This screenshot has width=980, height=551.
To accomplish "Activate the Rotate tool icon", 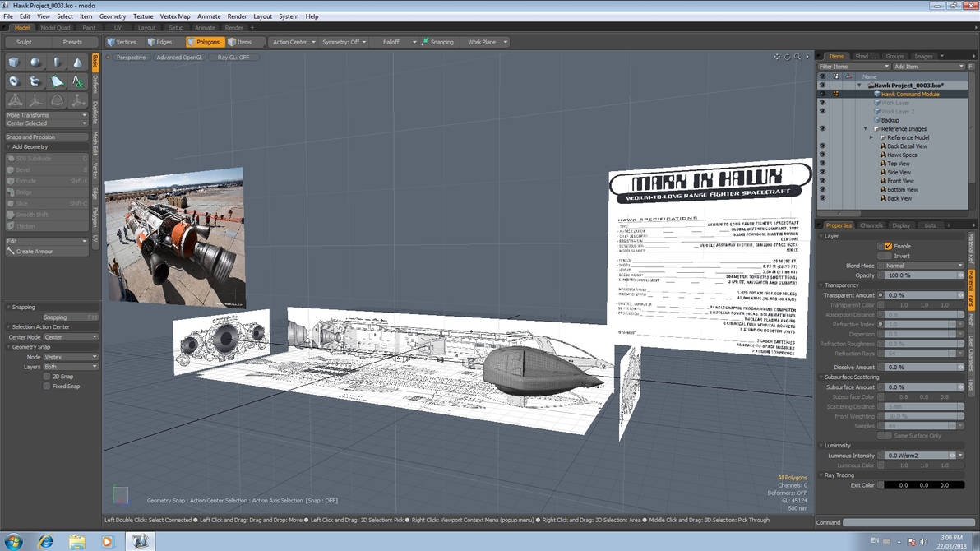I will [57, 100].
